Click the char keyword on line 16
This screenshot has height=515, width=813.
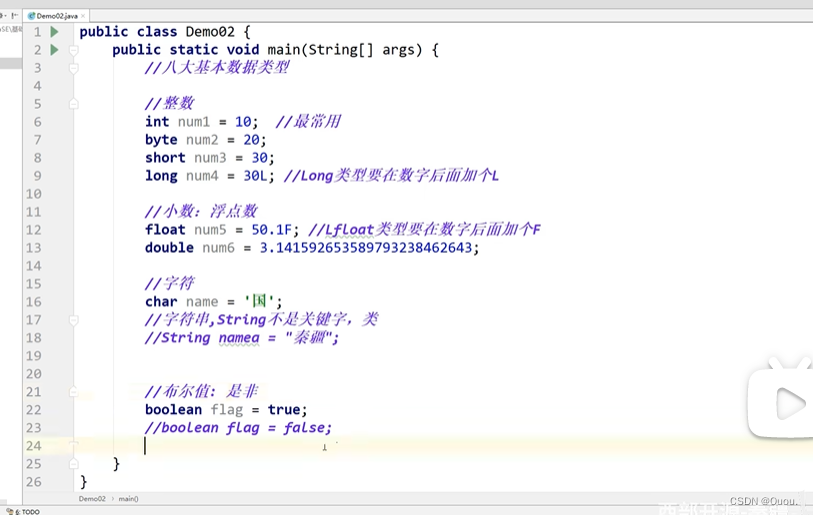[x=161, y=301]
